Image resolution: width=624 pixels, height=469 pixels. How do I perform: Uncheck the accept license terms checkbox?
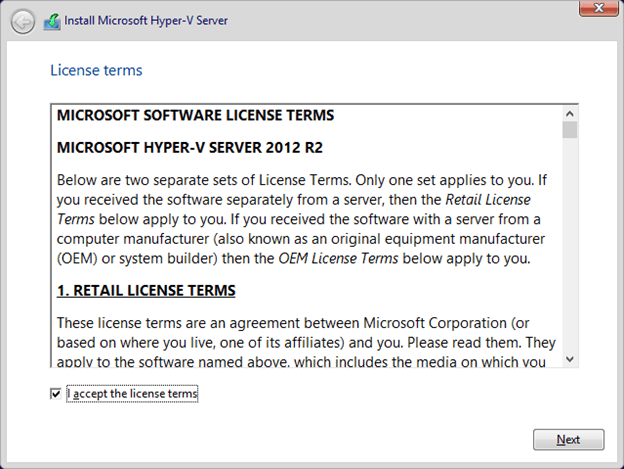[55, 395]
